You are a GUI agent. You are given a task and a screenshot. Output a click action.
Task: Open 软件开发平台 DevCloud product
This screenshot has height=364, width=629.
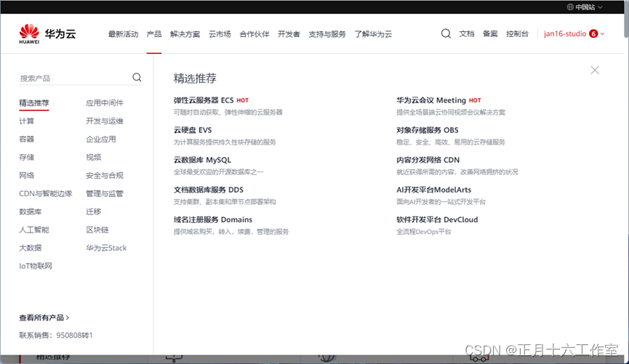tap(437, 219)
